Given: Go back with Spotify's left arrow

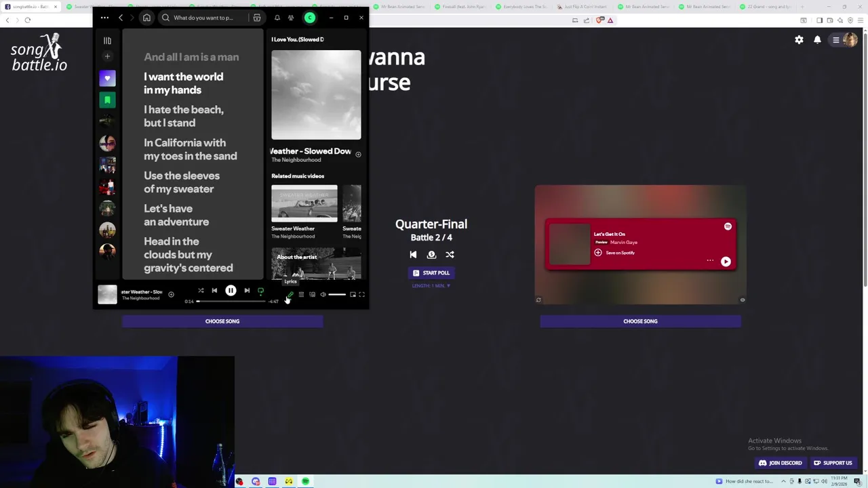Looking at the screenshot, I should pos(121,18).
